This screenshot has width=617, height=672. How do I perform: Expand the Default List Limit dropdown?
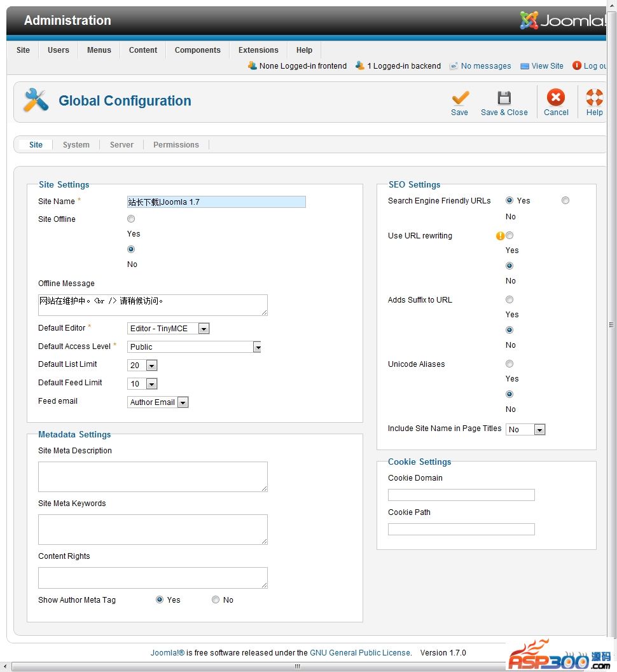tap(151, 366)
